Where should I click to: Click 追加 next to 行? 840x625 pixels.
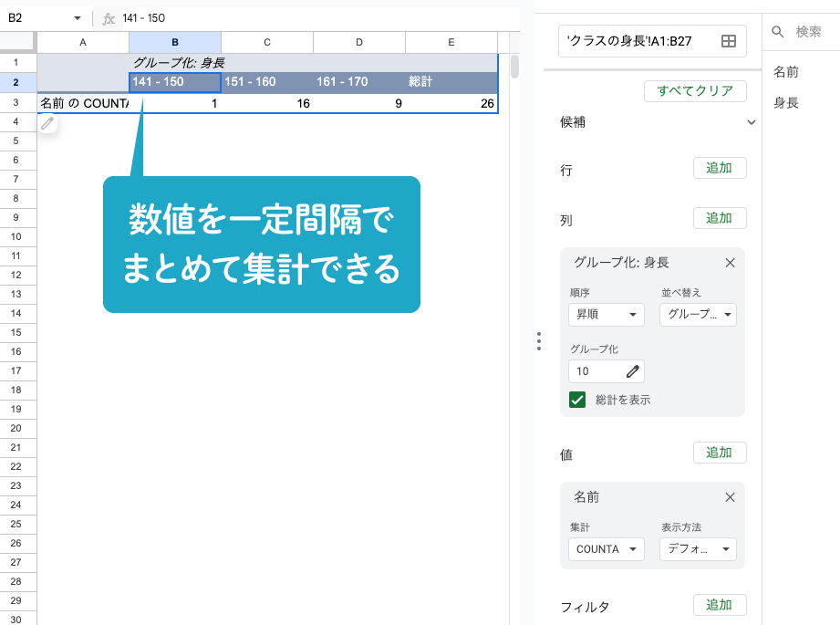(x=720, y=168)
